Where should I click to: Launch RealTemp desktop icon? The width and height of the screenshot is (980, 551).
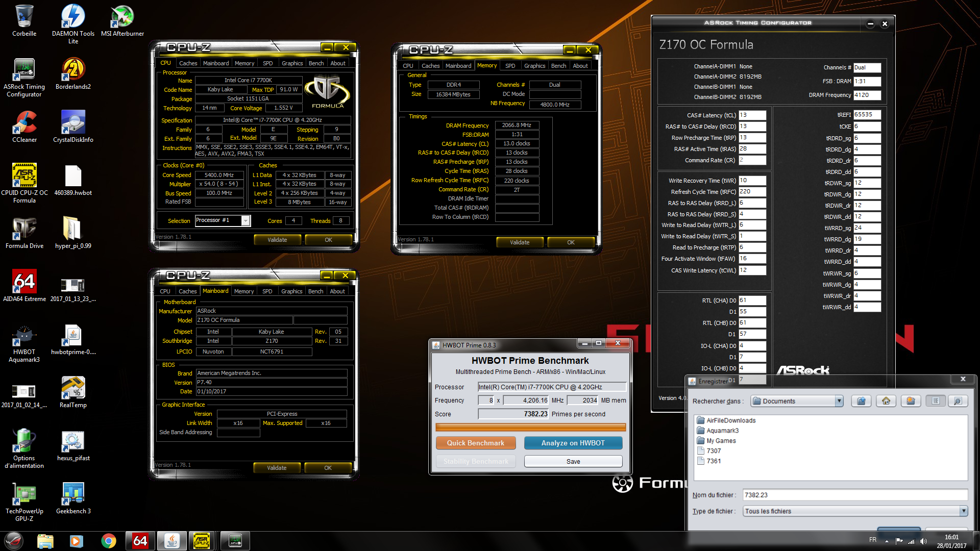pyautogui.click(x=73, y=392)
